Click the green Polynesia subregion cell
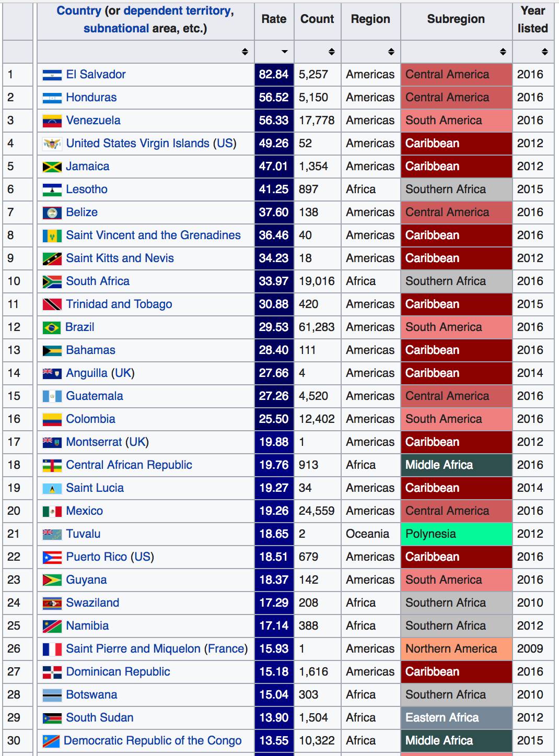 [456, 534]
